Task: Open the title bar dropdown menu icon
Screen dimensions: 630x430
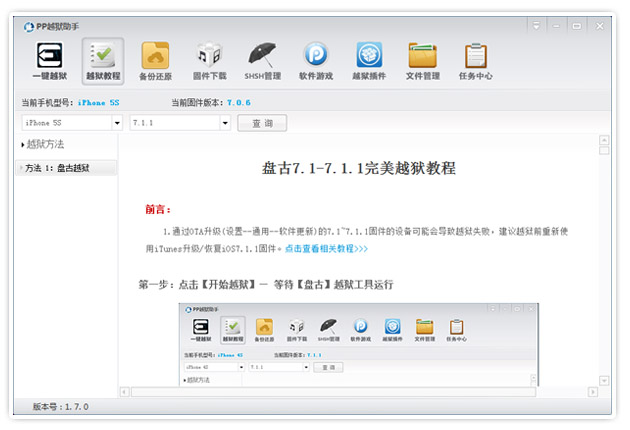Action: tap(536, 26)
